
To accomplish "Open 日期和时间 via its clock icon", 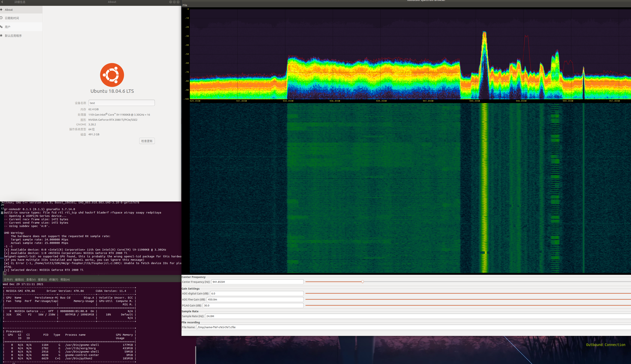I will 1,18.
